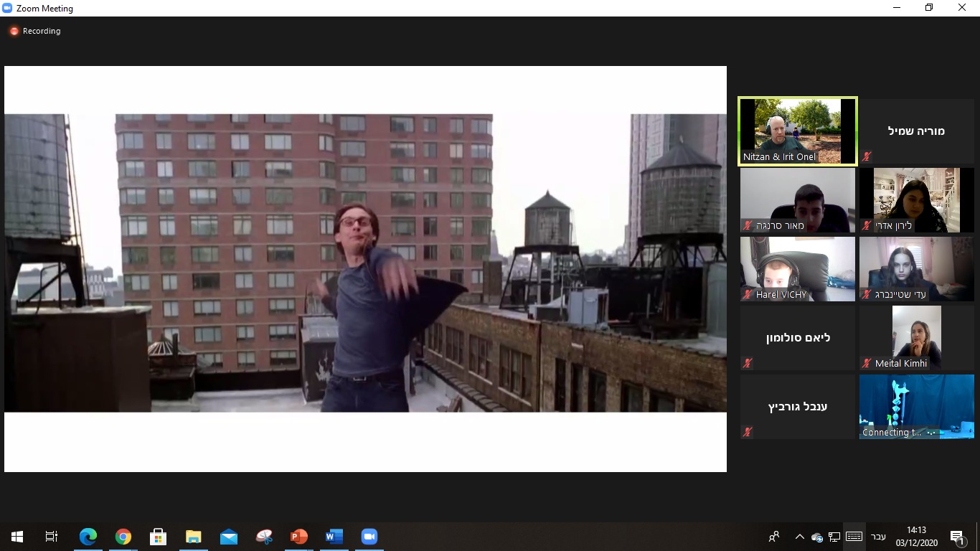
Task: Open the Snipping Tool taskbar icon
Action: click(264, 537)
